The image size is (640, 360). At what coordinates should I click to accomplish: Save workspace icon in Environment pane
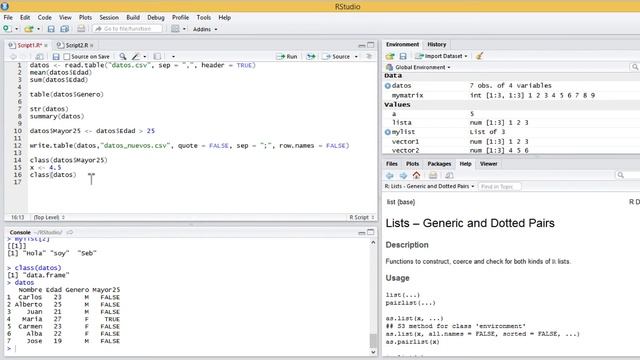click(x=403, y=56)
